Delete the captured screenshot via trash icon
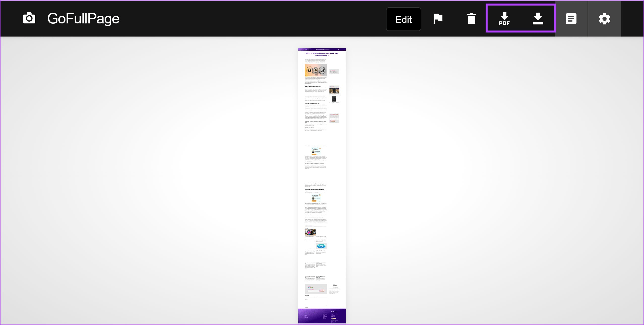Screen dimensions: 644x325 coord(471,18)
